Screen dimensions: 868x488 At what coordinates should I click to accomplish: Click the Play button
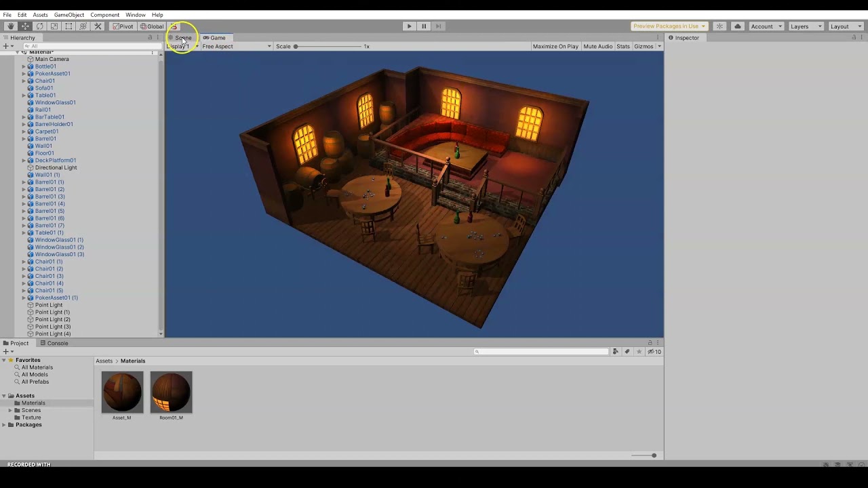pos(409,26)
